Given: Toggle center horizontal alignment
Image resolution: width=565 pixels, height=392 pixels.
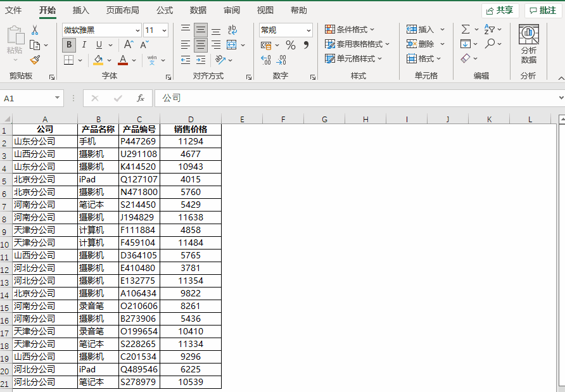Looking at the screenshot, I should coord(201,45).
